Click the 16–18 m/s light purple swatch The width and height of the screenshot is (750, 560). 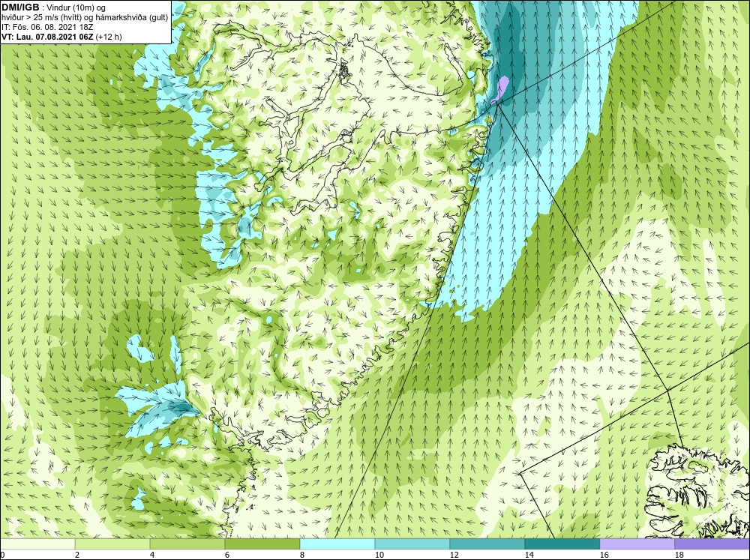637,544
